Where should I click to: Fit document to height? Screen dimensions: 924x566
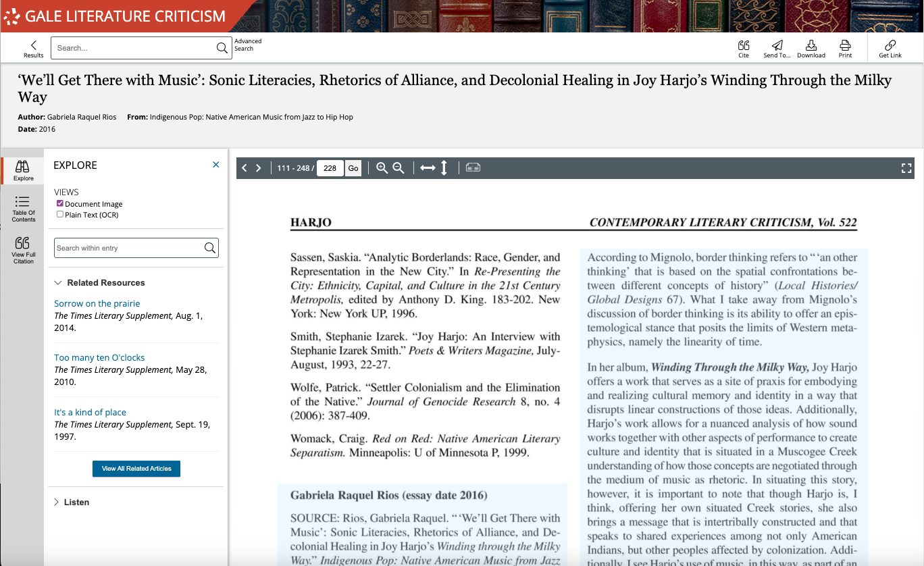[x=444, y=168]
